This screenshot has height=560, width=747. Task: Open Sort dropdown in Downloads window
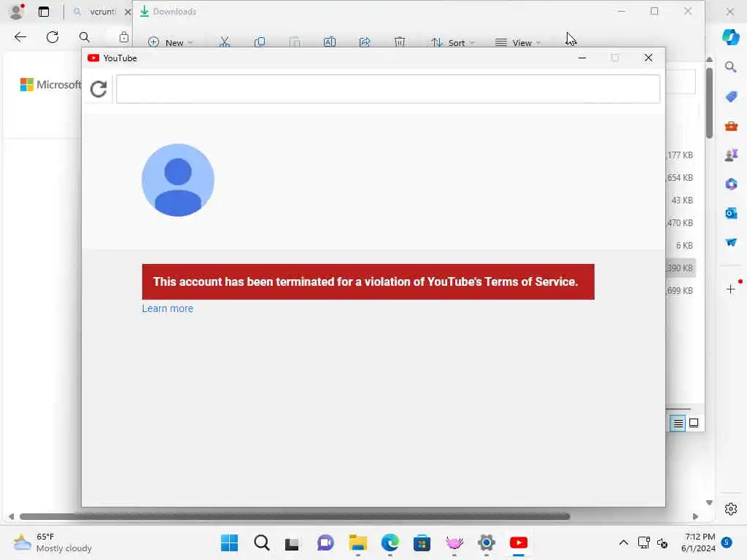pos(452,42)
